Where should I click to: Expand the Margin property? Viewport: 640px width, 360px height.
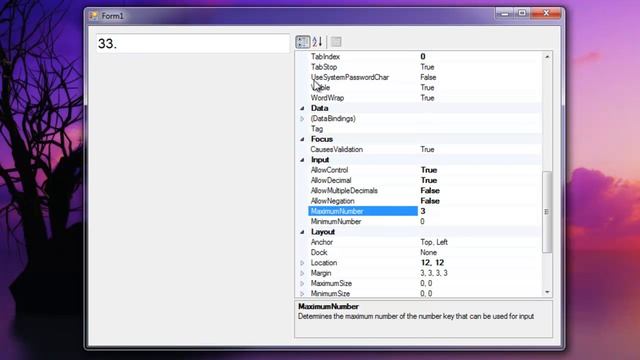click(302, 273)
